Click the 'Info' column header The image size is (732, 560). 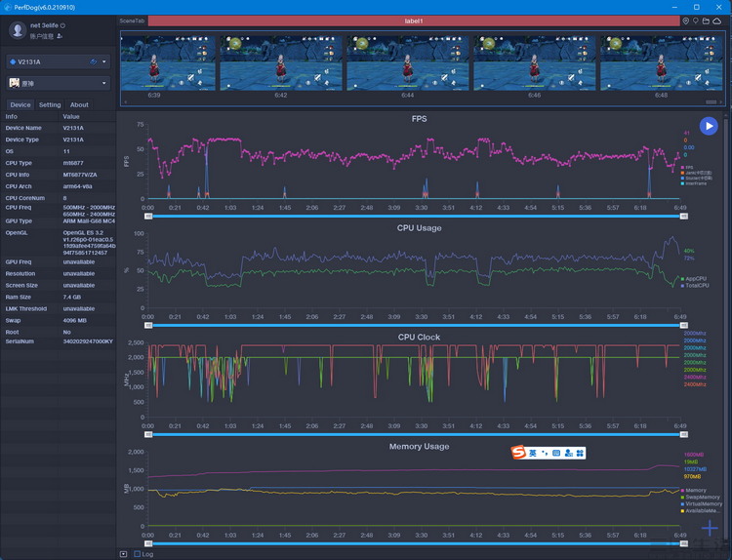click(11, 117)
